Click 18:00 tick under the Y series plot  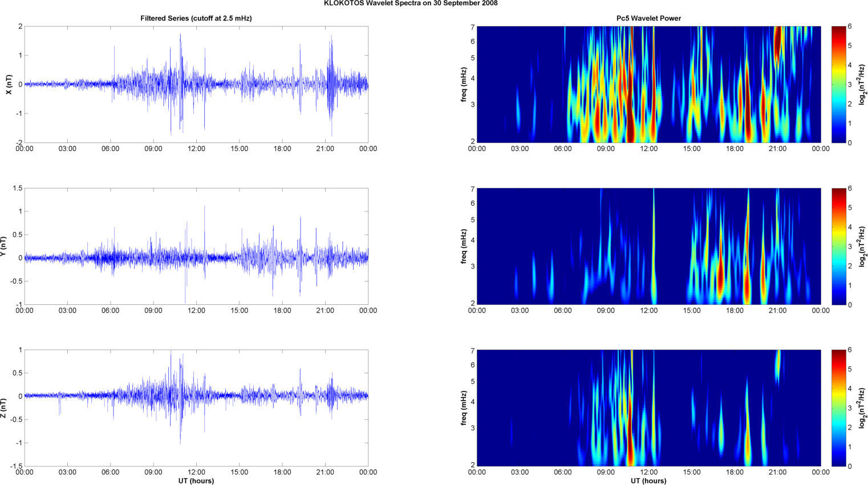click(x=282, y=311)
